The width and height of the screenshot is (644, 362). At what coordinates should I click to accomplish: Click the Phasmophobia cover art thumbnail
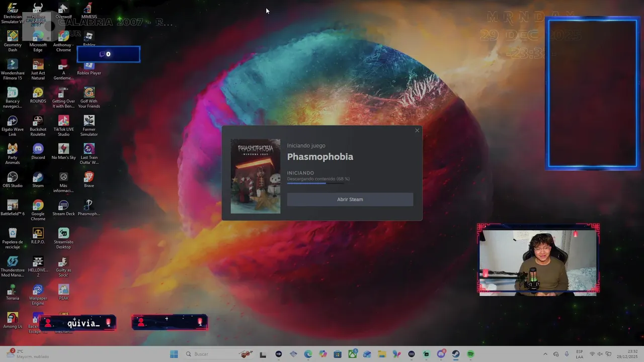click(x=256, y=176)
